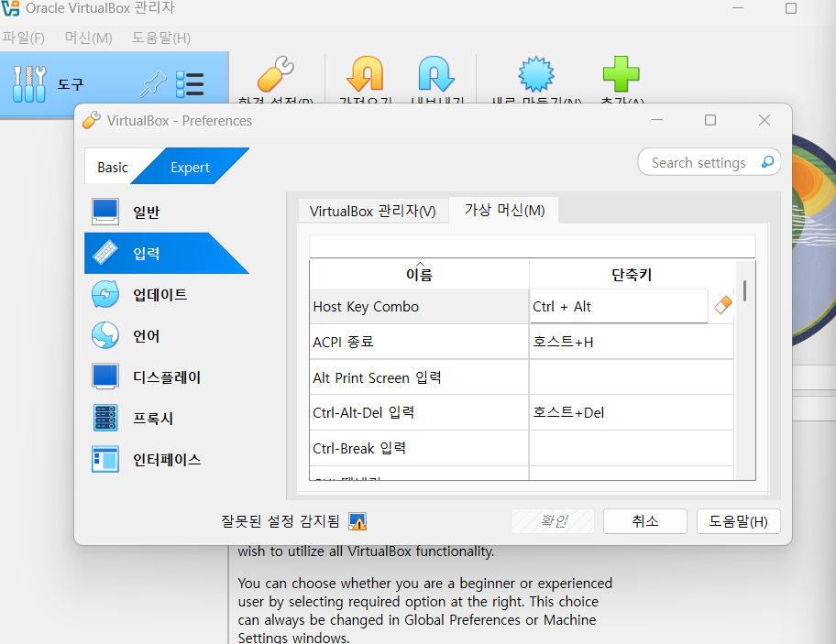
Task: Click the pin icon in 도구 panel
Action: click(153, 84)
